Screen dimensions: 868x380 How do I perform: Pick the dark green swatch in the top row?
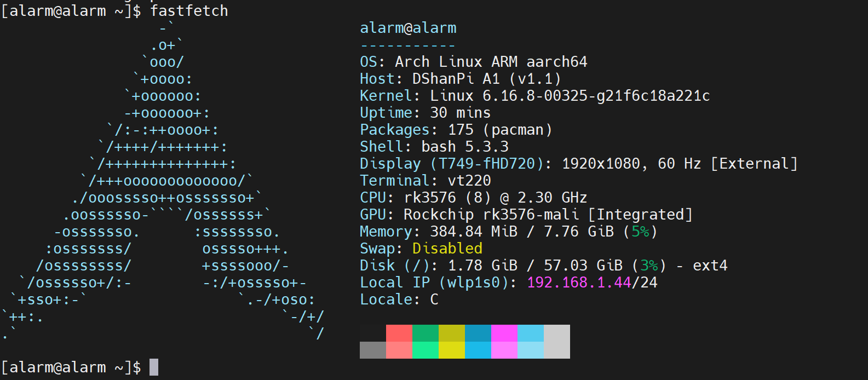pos(426,333)
